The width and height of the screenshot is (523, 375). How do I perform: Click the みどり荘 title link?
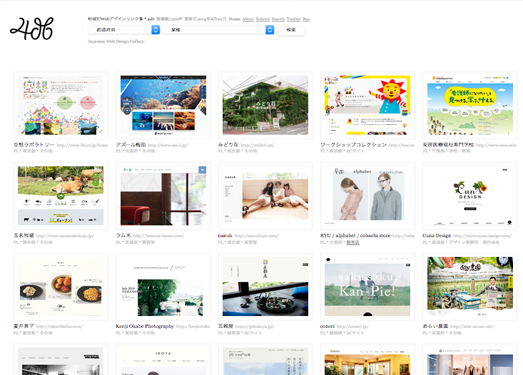pos(228,145)
